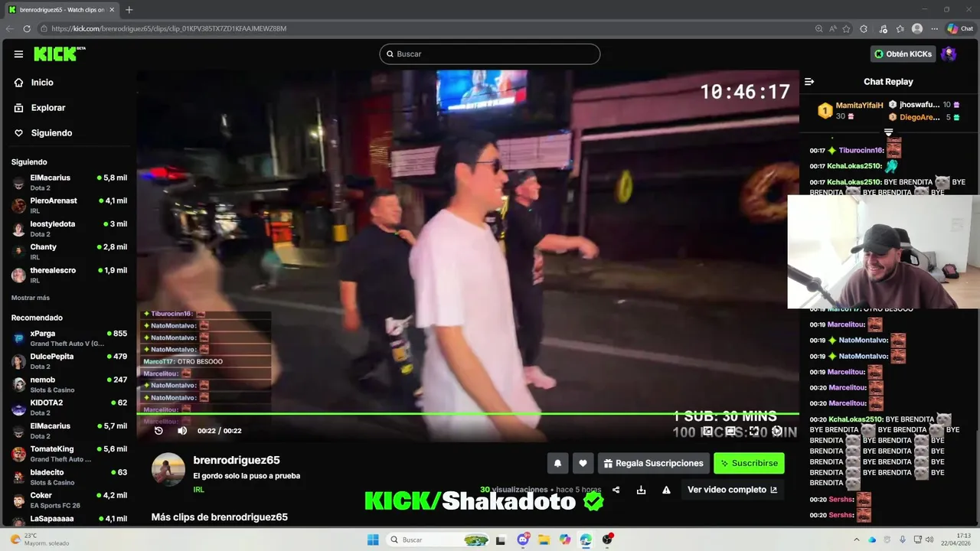Screen dimensions: 980x551
Task: Open brenrodriguez65 channel name link
Action: (237, 460)
